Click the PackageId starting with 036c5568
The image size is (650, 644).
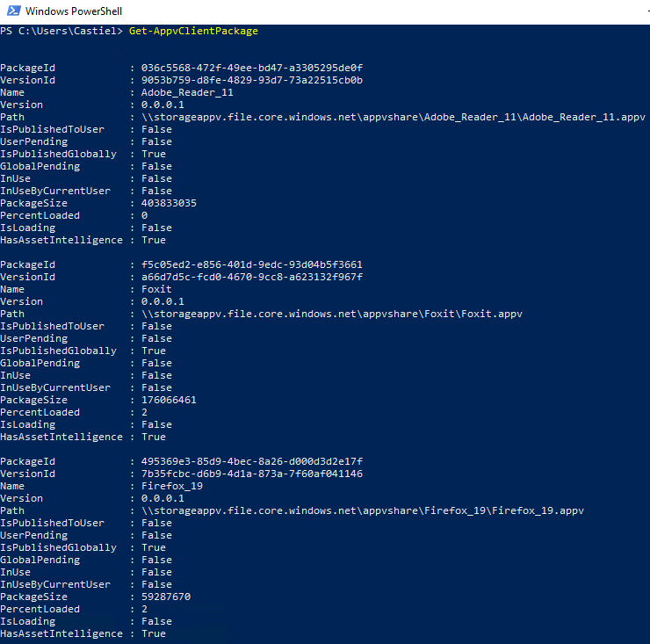coord(251,68)
